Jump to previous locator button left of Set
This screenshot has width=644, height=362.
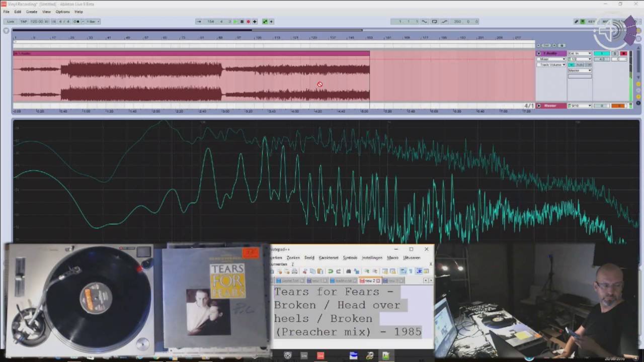point(538,45)
